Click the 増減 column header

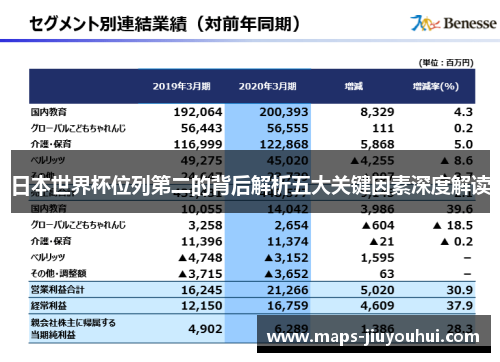point(354,86)
